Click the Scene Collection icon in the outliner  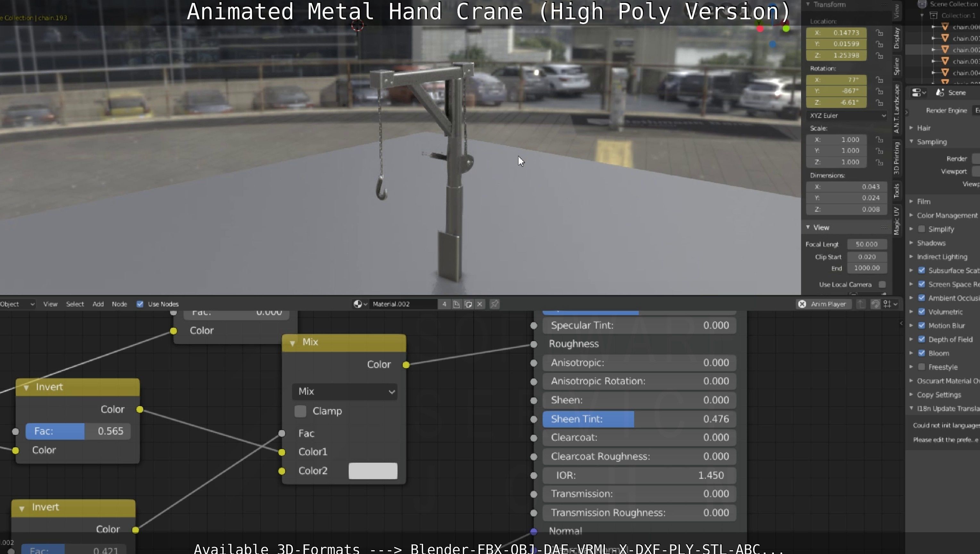tap(922, 4)
